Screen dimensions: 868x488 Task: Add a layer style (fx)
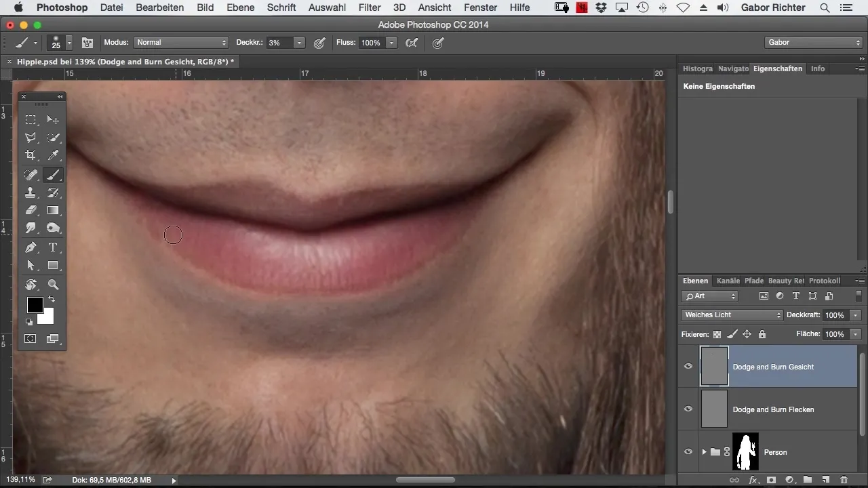point(753,480)
